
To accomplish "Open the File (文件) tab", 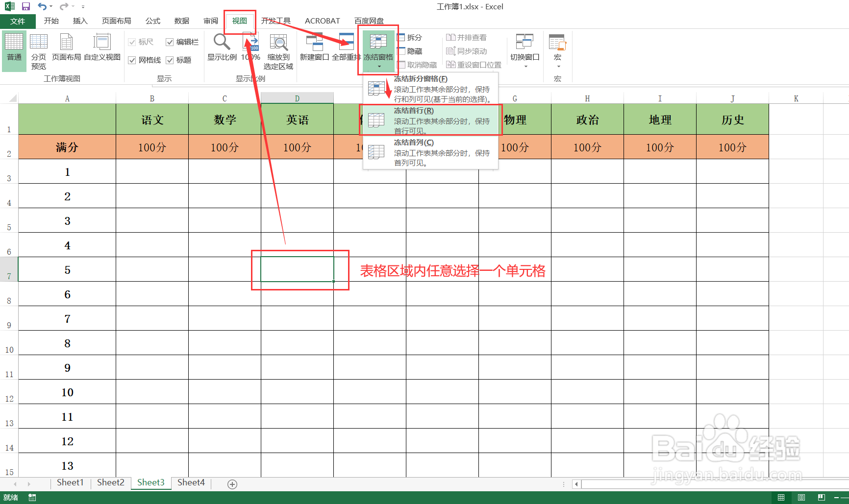I will pos(18,21).
